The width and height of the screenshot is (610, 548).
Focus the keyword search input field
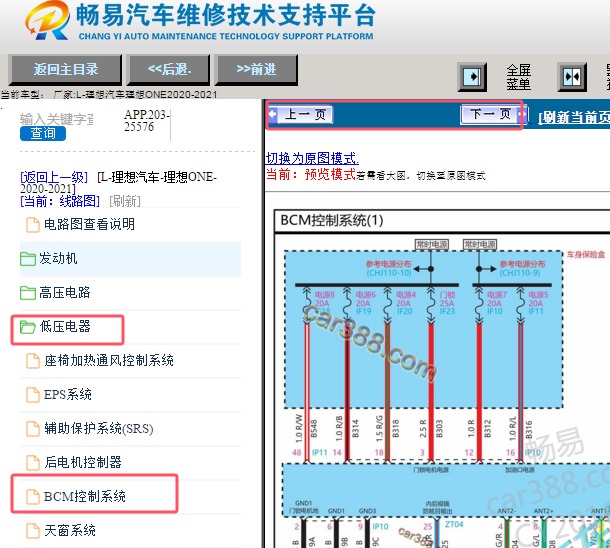coord(56,119)
